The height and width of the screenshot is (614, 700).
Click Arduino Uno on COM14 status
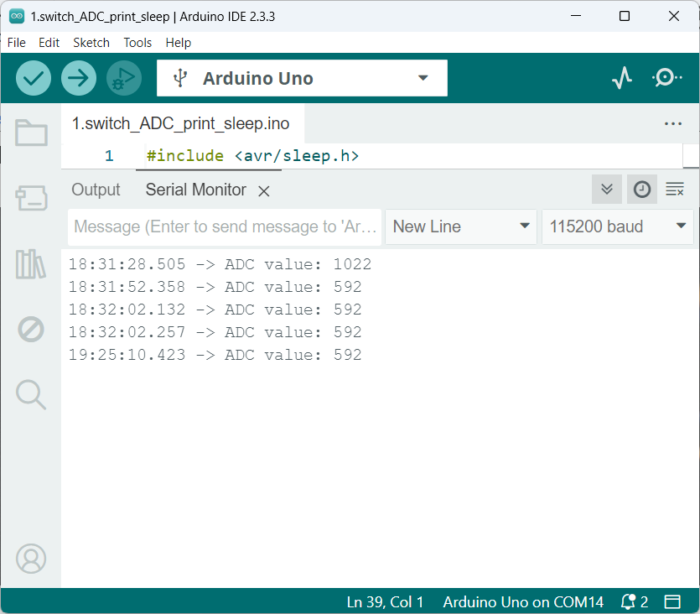pos(523,602)
